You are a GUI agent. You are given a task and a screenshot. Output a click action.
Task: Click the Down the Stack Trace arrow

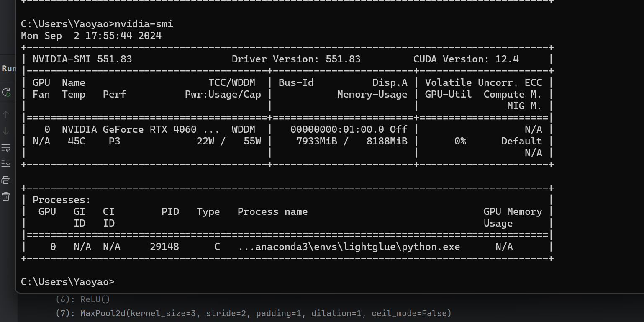(x=6, y=131)
